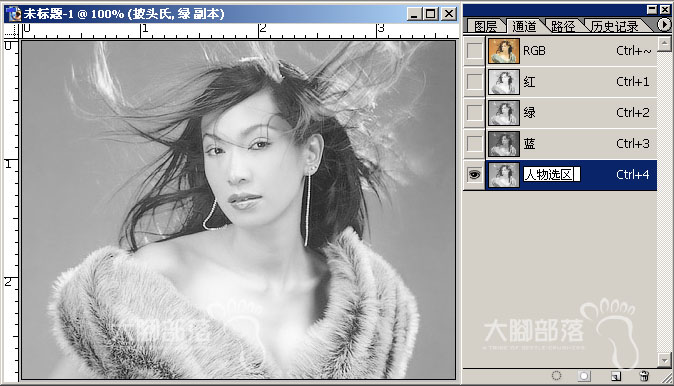The width and height of the screenshot is (674, 386).
Task: Hide the 人物选区 channel eye icon
Action: (475, 175)
